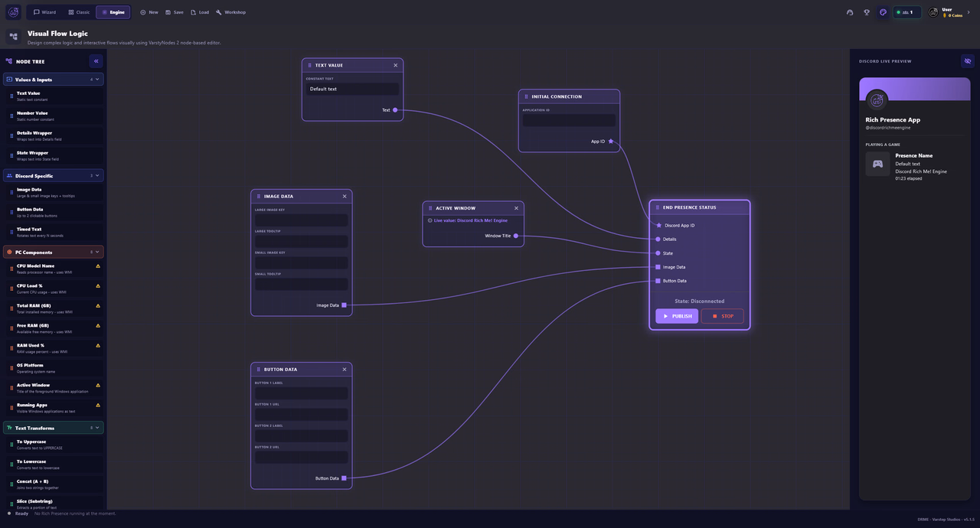The image size is (980, 528).
Task: Collapse the Node Tree panel with double chevron
Action: [96, 61]
